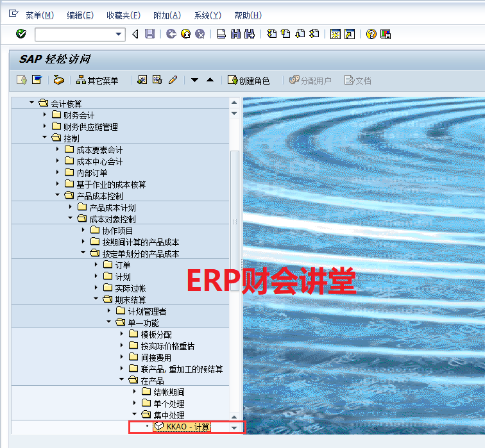485x448 pixels.
Task: Click the Save diskette icon
Action: [149, 34]
